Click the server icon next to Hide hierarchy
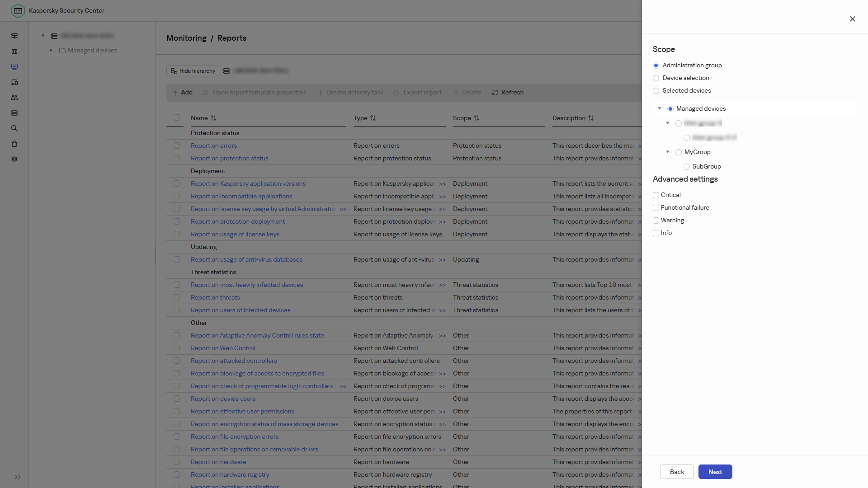868x488 pixels. (226, 71)
